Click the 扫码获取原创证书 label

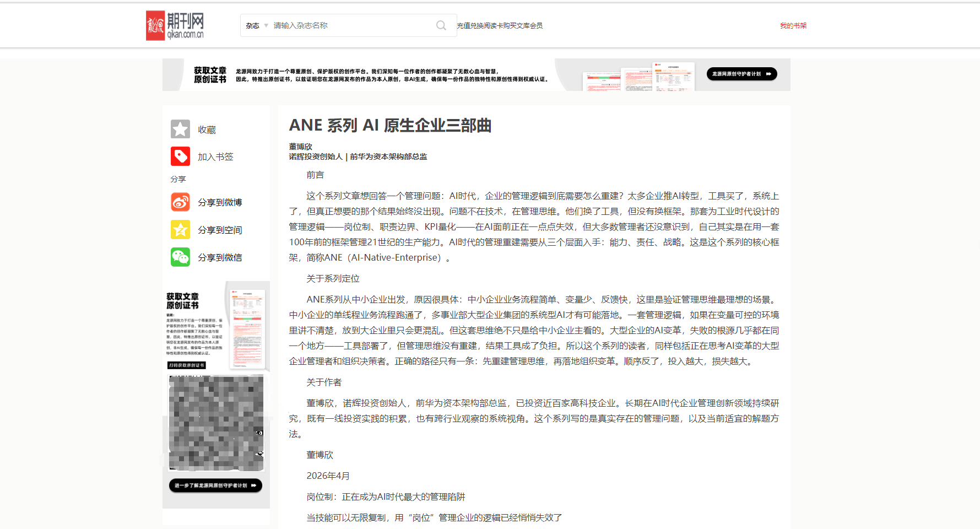point(187,365)
